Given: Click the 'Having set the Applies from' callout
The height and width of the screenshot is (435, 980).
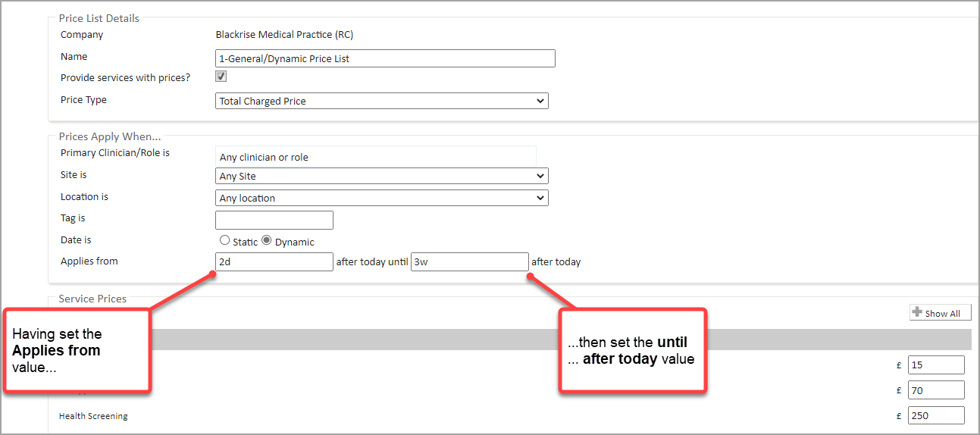Looking at the screenshot, I should click(76, 350).
